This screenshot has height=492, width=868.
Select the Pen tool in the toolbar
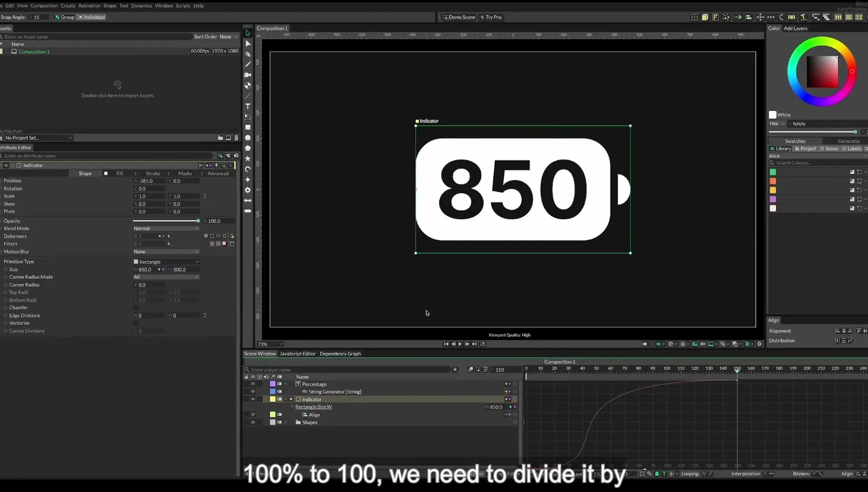click(x=248, y=54)
